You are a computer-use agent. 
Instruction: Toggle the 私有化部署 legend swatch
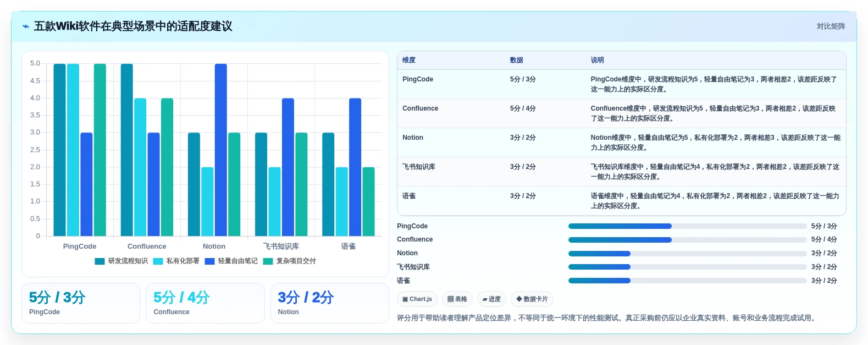tap(158, 261)
